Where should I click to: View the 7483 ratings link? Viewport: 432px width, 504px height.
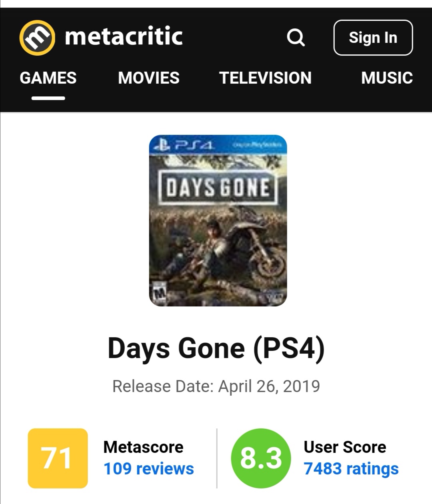351,469
